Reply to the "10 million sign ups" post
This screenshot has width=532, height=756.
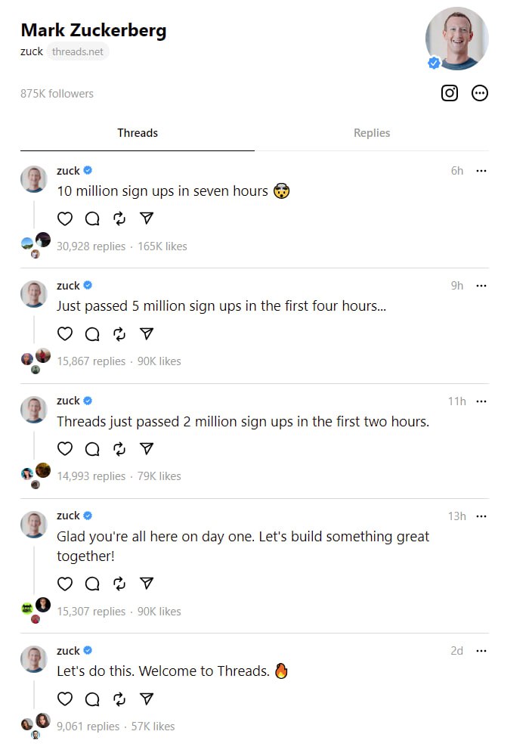pos(92,218)
